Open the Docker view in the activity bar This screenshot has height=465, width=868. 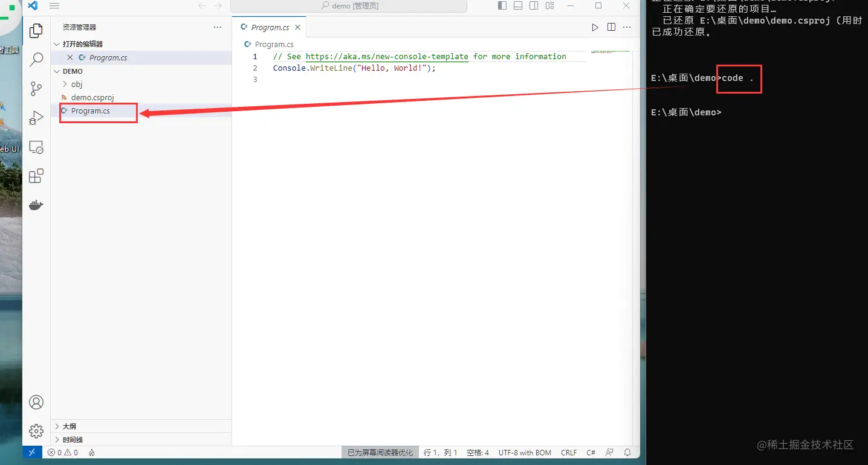pos(36,205)
